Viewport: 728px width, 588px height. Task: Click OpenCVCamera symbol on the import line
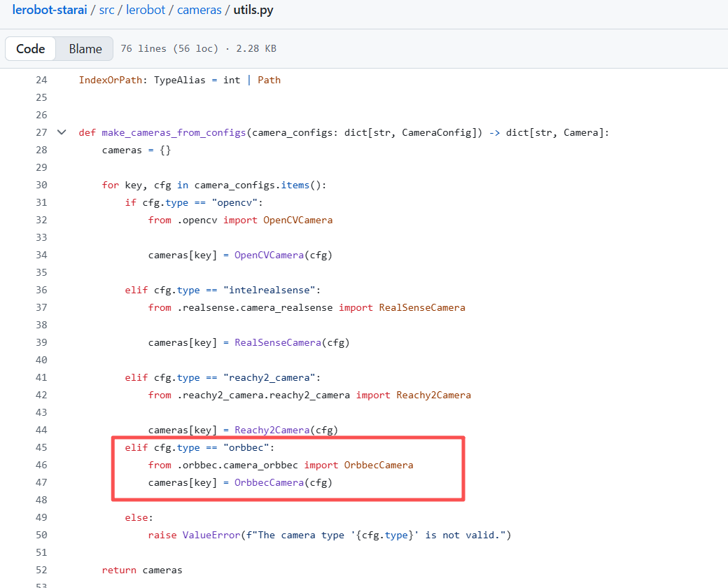coord(297,220)
